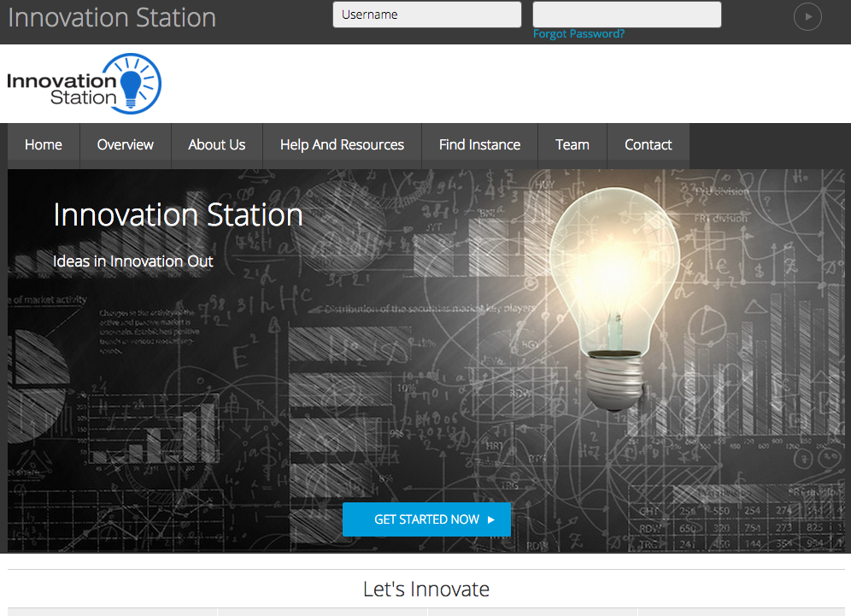
Task: Open Help And Resources menu item
Action: (342, 145)
